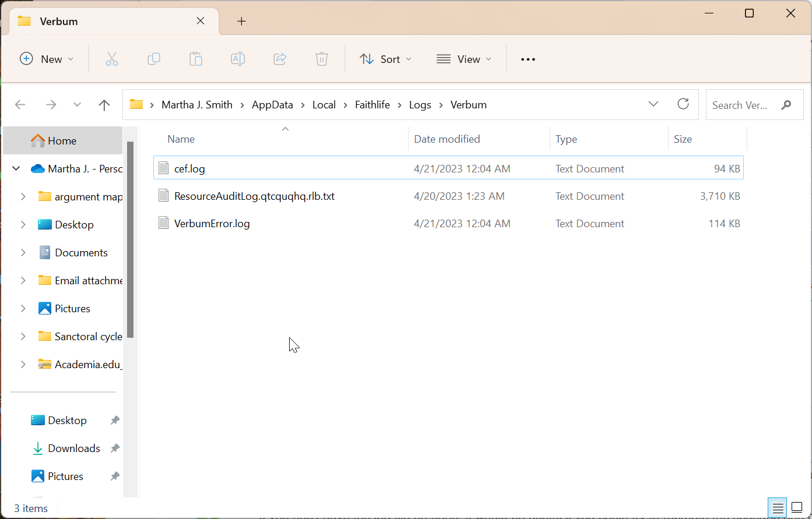
Task: Add a new tab
Action: pyautogui.click(x=241, y=22)
